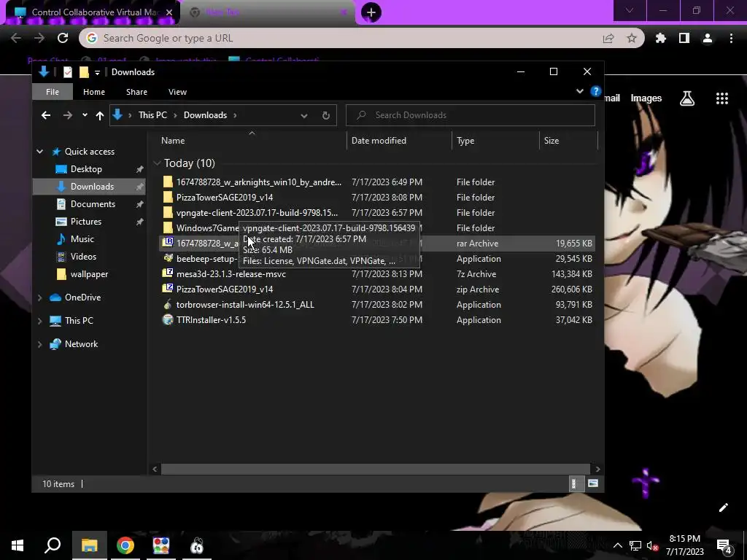Bookmark this page with star icon
The image size is (747, 560).
632,38
